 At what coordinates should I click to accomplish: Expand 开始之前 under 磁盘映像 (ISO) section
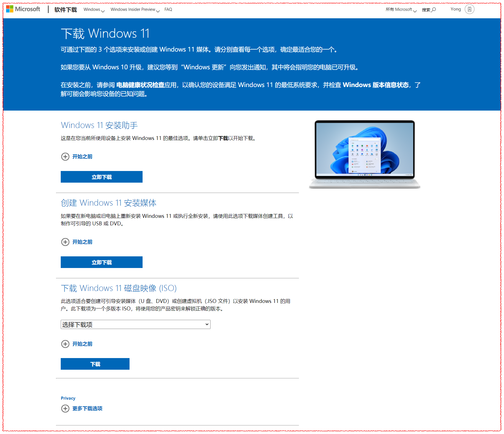pos(82,344)
